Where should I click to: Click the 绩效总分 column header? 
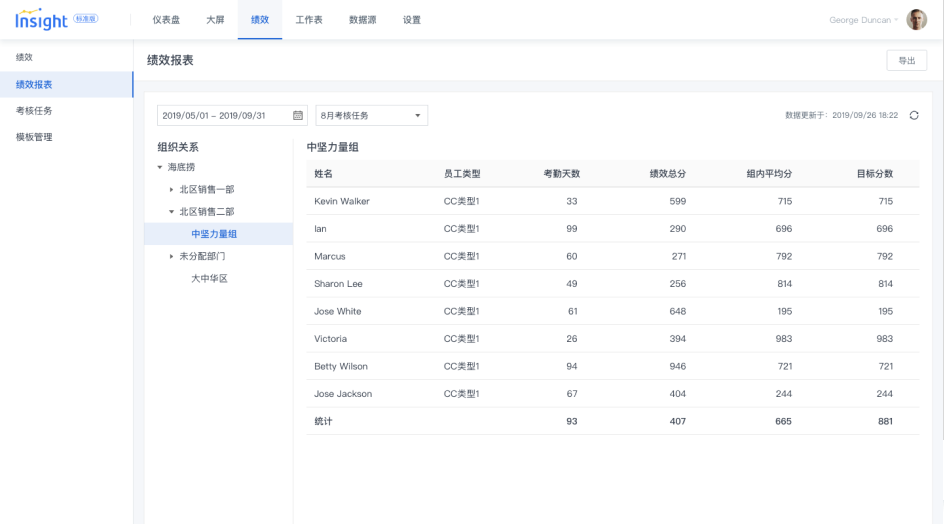[667, 174]
